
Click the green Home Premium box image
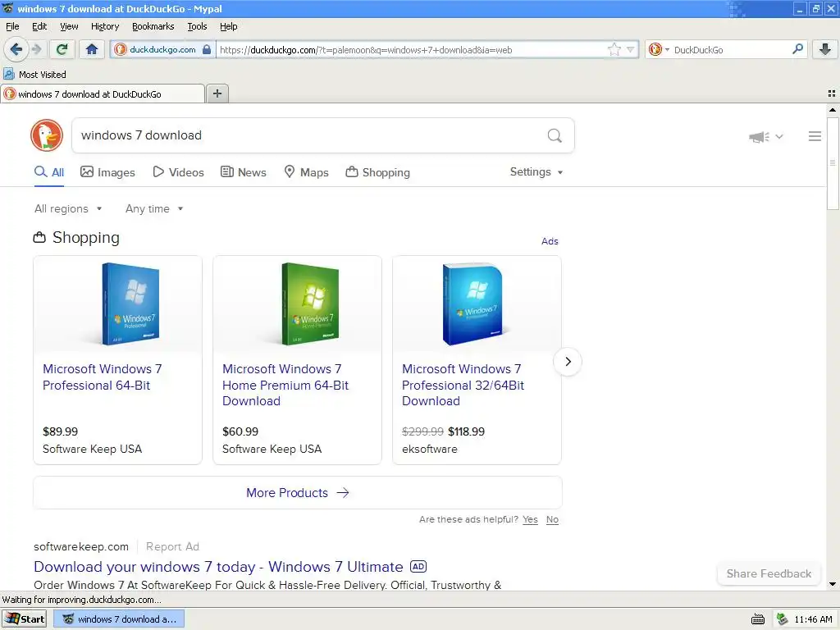tap(310, 304)
